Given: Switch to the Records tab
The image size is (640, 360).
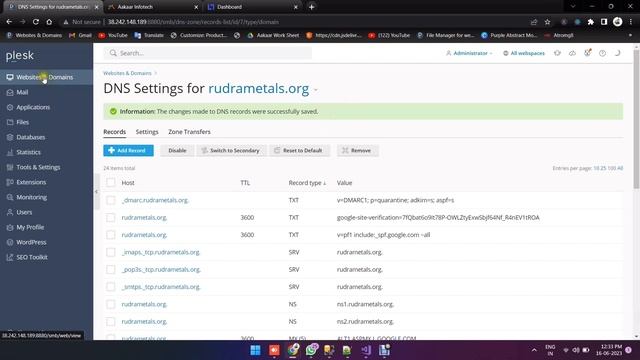Looking at the screenshot, I should tap(114, 132).
